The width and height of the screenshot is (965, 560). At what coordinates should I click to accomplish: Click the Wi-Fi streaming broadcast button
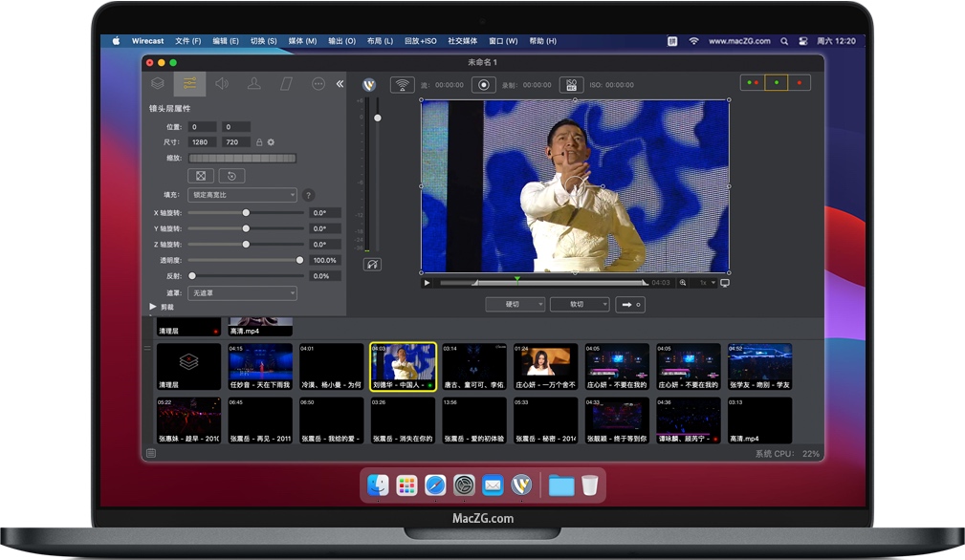click(x=402, y=85)
